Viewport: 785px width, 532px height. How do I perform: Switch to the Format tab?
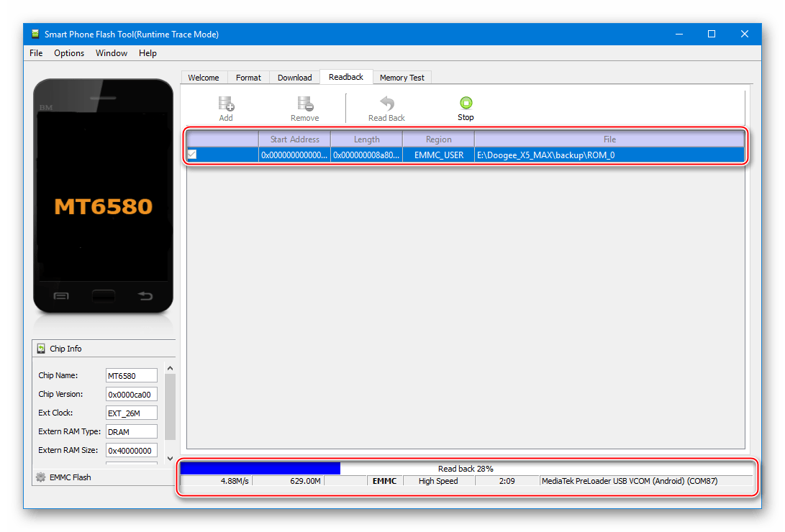248,78
